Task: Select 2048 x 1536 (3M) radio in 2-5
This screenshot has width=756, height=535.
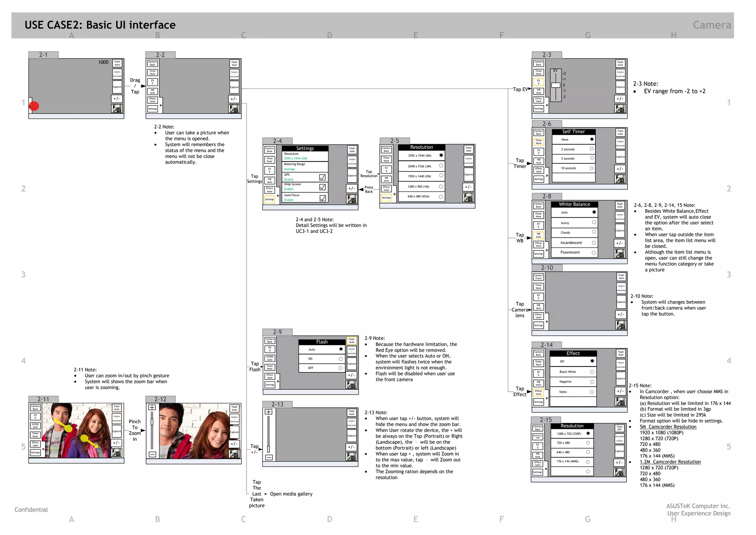Action: click(x=441, y=166)
